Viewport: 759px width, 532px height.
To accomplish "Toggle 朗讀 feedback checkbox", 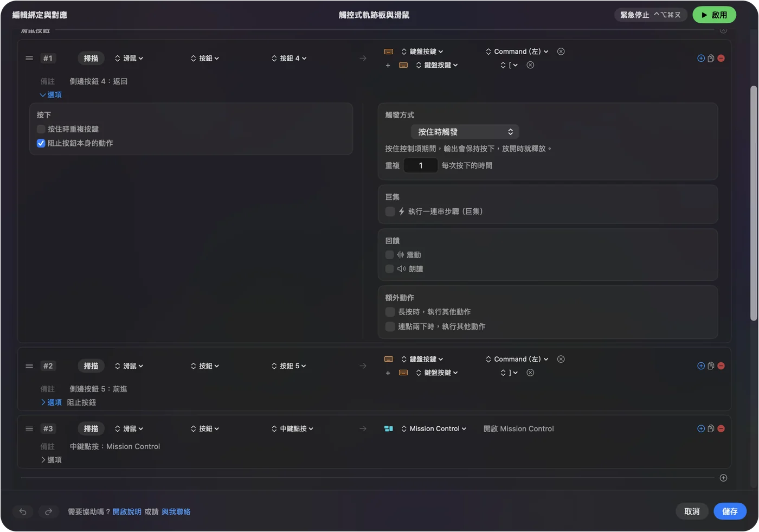I will pyautogui.click(x=389, y=269).
